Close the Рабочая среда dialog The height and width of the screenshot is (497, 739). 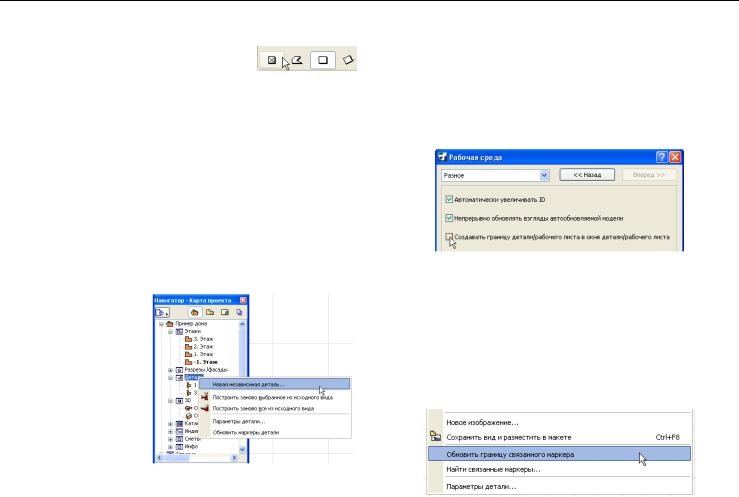click(x=675, y=157)
